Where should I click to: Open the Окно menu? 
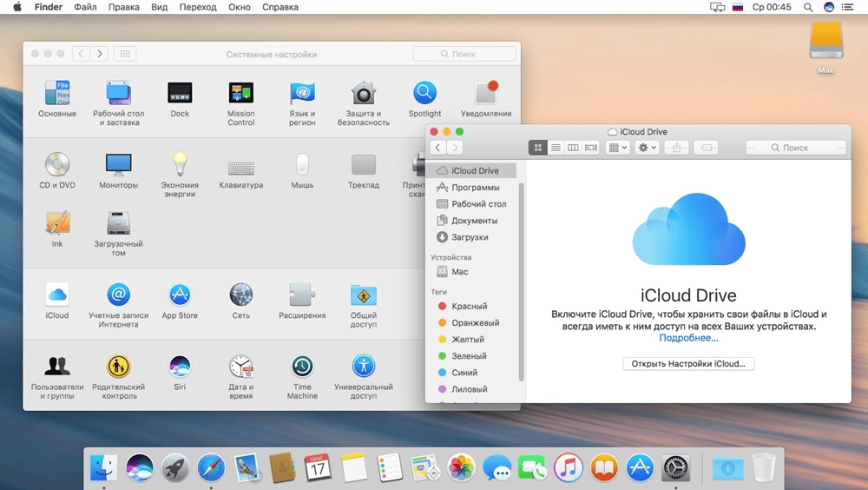240,7
